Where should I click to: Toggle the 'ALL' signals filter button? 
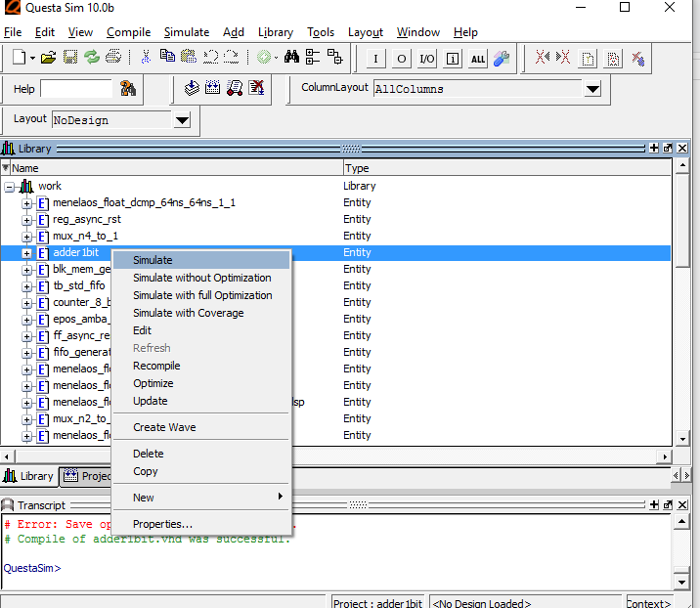click(x=478, y=59)
